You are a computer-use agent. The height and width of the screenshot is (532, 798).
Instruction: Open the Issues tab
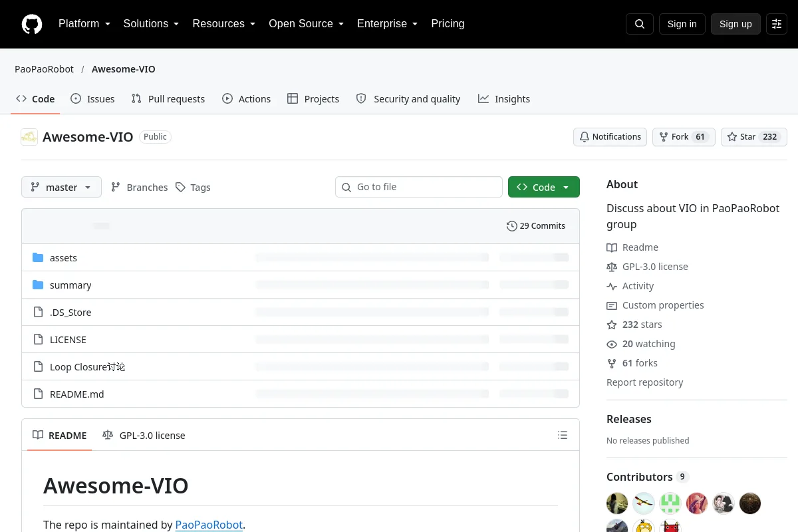pos(93,99)
